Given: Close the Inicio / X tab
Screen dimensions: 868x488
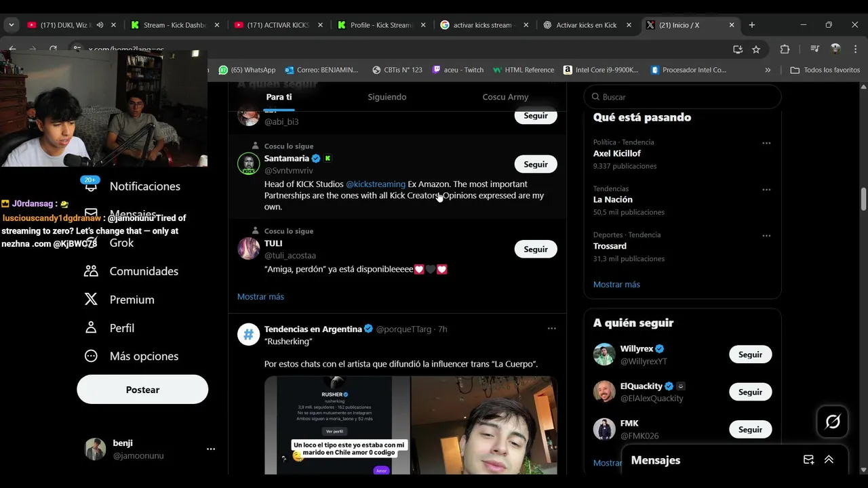Looking at the screenshot, I should pyautogui.click(x=732, y=25).
